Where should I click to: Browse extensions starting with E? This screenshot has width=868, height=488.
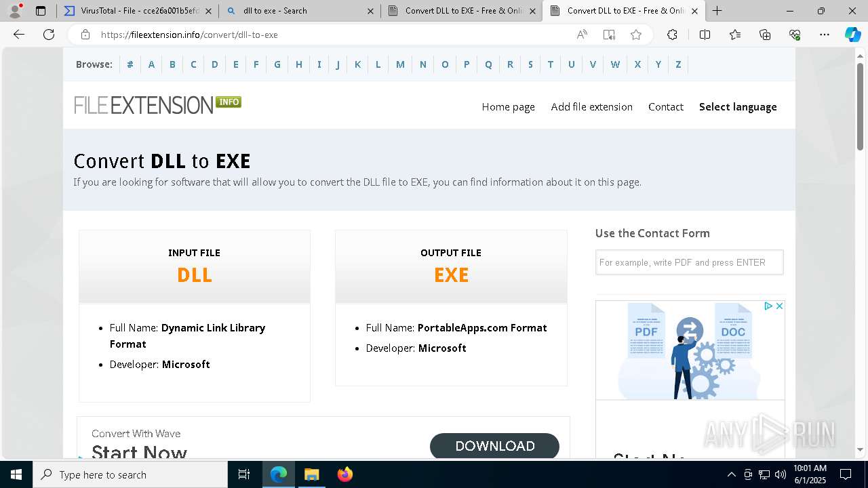[x=235, y=64]
